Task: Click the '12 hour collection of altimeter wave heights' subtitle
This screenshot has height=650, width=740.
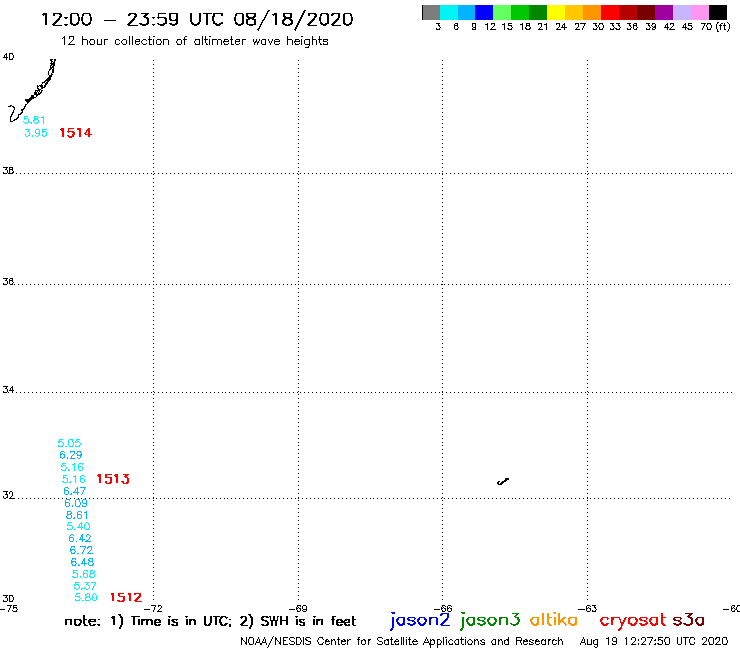Action: [194, 42]
